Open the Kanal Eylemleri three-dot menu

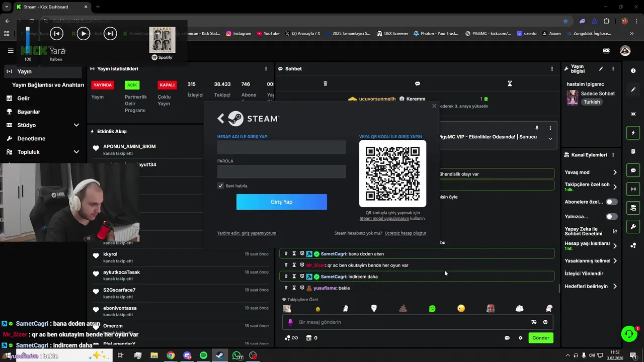click(613, 155)
